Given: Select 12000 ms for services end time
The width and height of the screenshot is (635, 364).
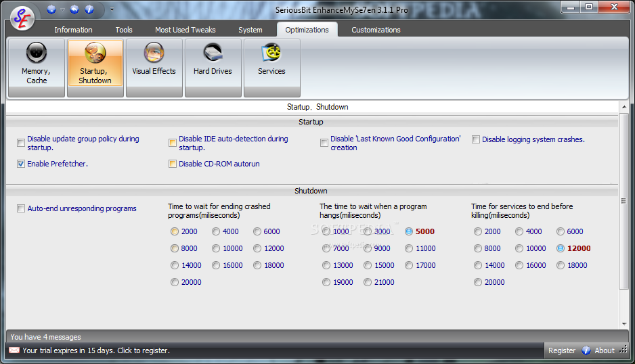Looking at the screenshot, I should [561, 248].
